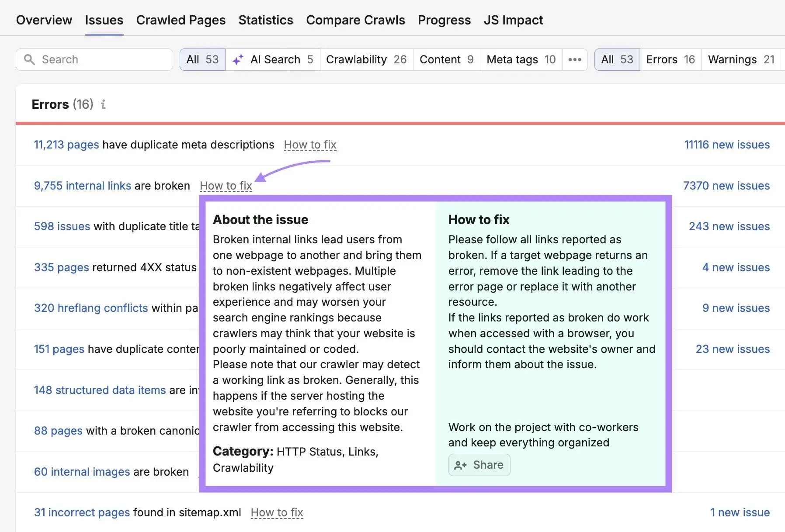Select the Issues tab

(104, 20)
